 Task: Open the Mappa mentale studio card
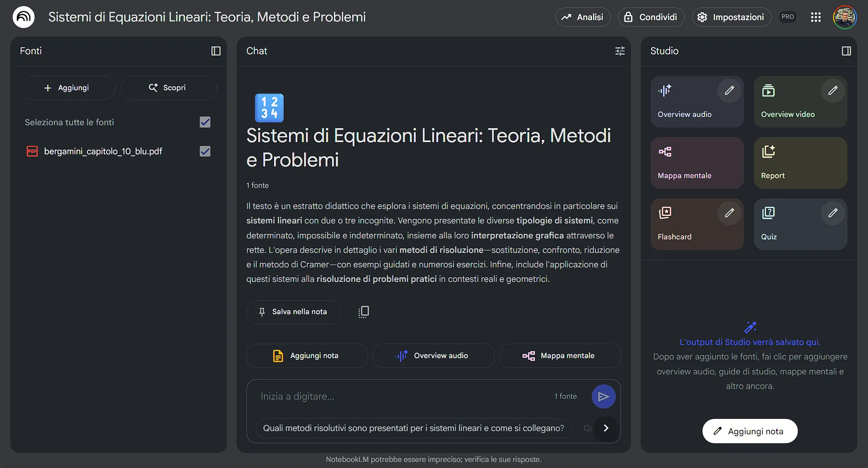pyautogui.click(x=697, y=163)
